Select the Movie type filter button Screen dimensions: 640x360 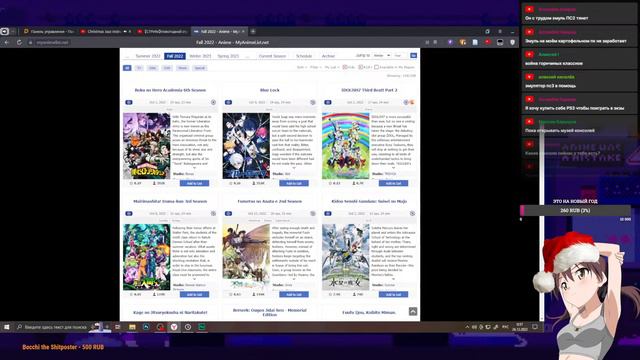(x=182, y=68)
